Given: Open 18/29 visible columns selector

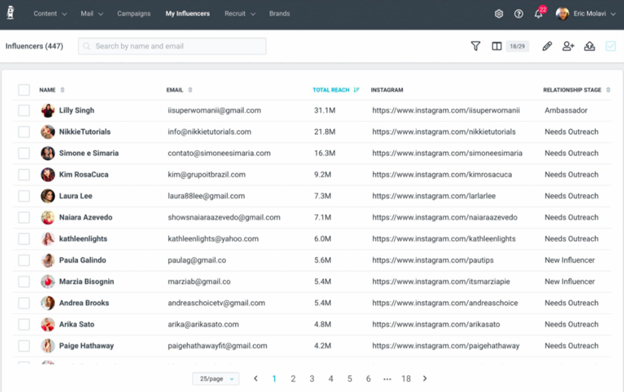Looking at the screenshot, I should click(x=517, y=46).
